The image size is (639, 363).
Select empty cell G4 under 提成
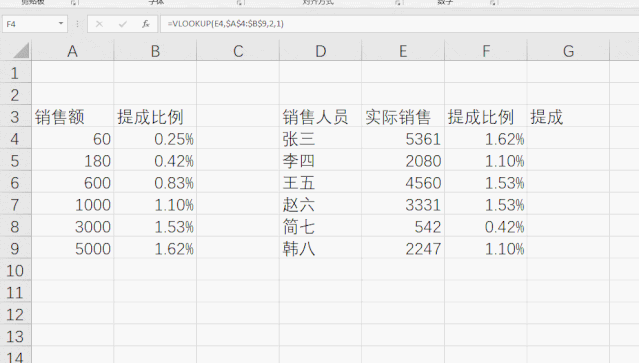pyautogui.click(x=568, y=139)
